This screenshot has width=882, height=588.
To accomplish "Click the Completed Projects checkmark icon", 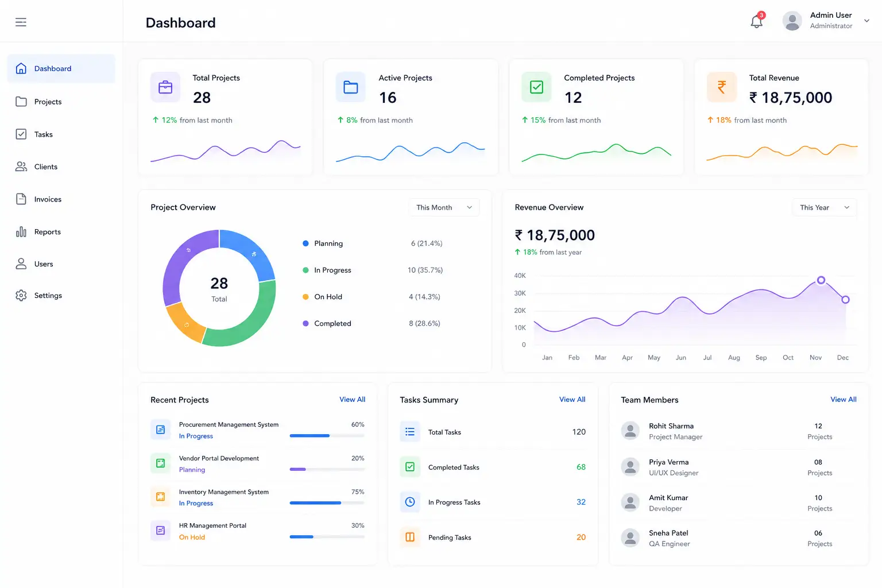I will coord(536,87).
